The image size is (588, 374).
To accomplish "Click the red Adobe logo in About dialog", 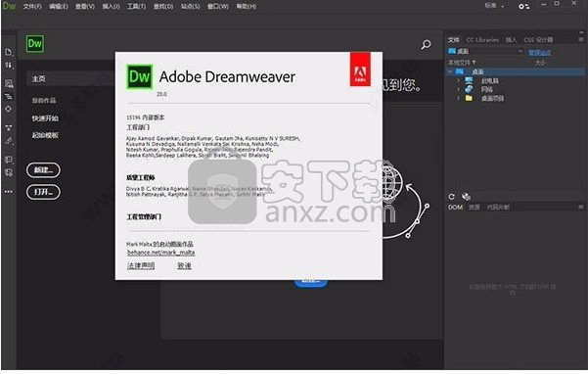I will [360, 69].
